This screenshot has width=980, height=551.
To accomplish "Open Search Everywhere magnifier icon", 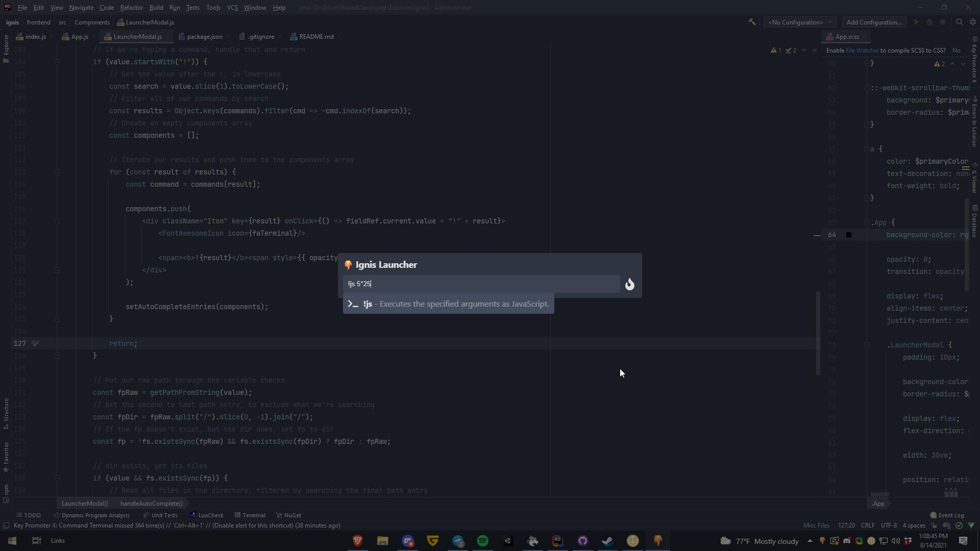I will 959,22.
